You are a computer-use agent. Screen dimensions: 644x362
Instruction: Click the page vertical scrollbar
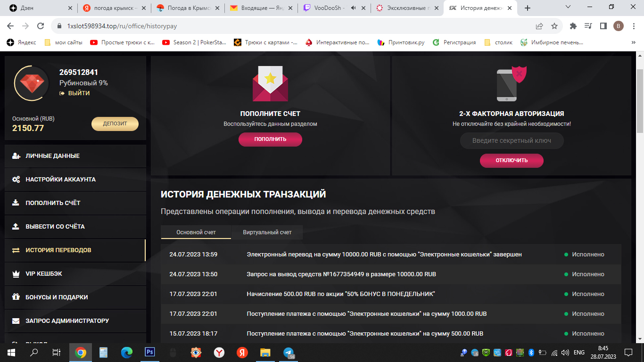click(x=640, y=197)
